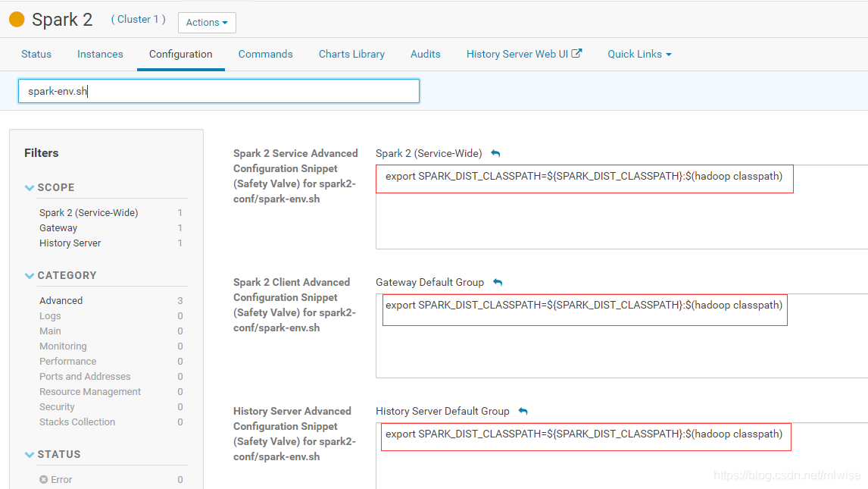Image resolution: width=868 pixels, height=489 pixels.
Task: Switch to the Commands tab
Action: 265,54
